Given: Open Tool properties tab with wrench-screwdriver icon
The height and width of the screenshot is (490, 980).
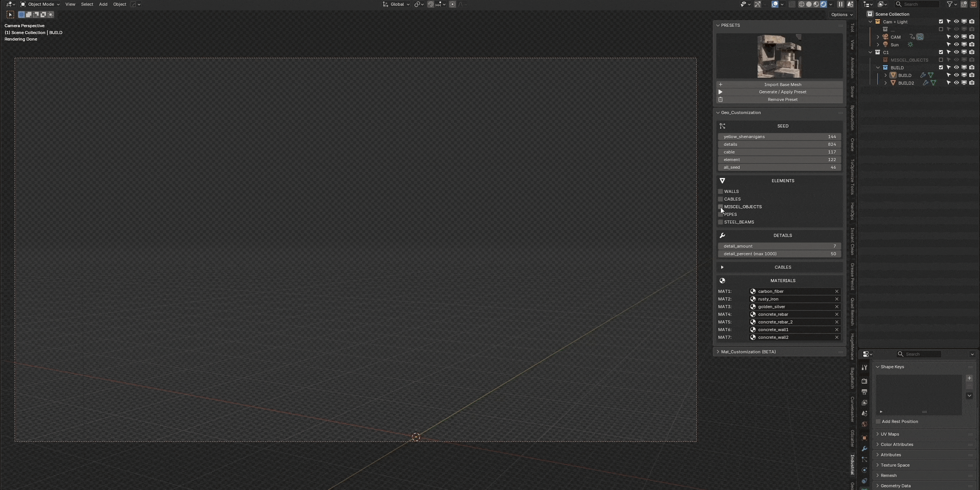Looking at the screenshot, I should point(864,367).
